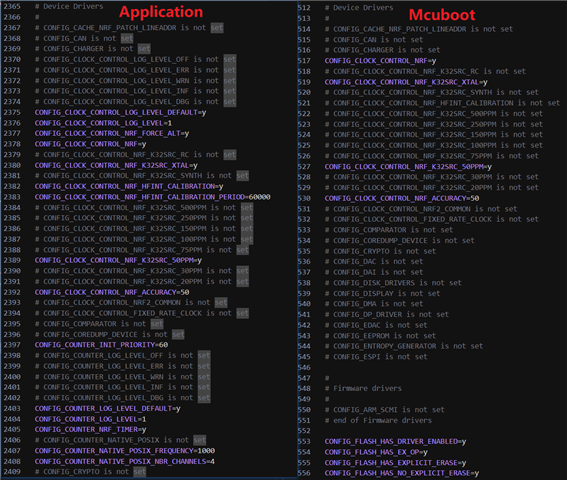Click CONFIG_FLASH_HAS_NO_EXPLICIT_ERASE=y line

(402, 473)
